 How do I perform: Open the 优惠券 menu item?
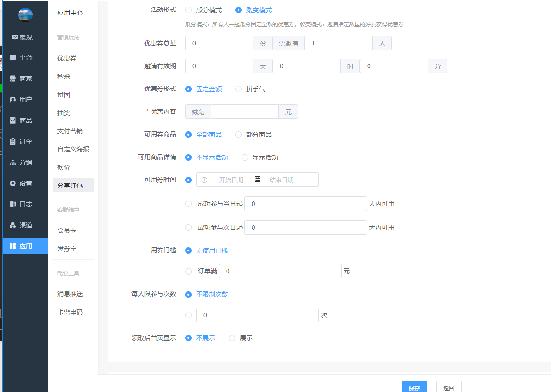coord(67,58)
